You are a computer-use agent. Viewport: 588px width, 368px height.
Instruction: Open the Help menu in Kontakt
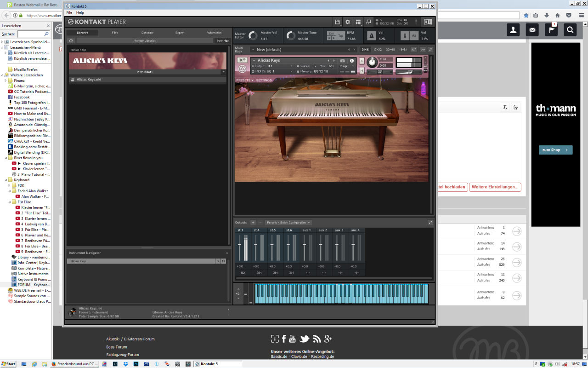tap(80, 12)
